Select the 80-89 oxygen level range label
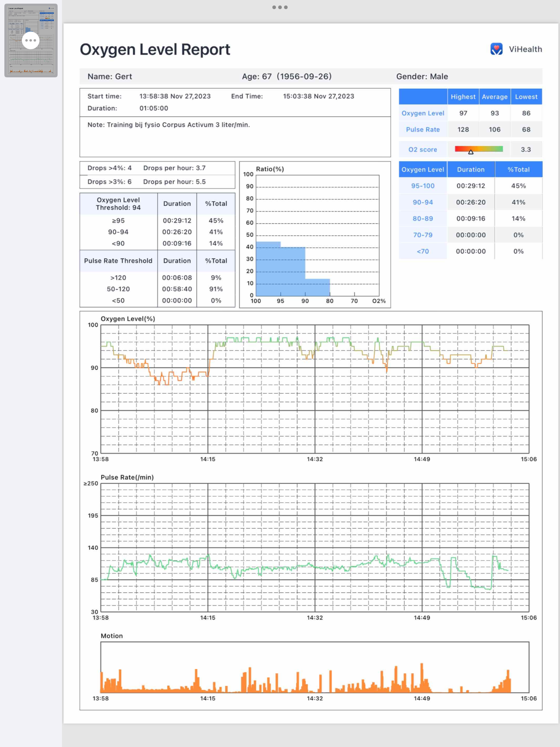560x747 pixels. point(423,218)
